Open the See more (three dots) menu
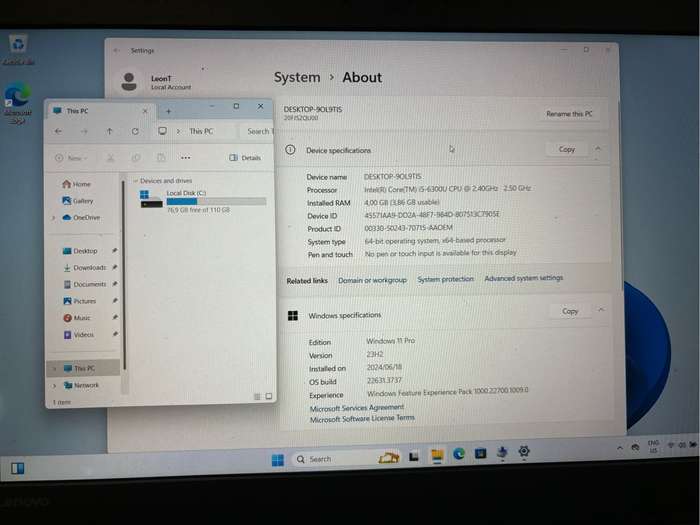 click(x=186, y=158)
